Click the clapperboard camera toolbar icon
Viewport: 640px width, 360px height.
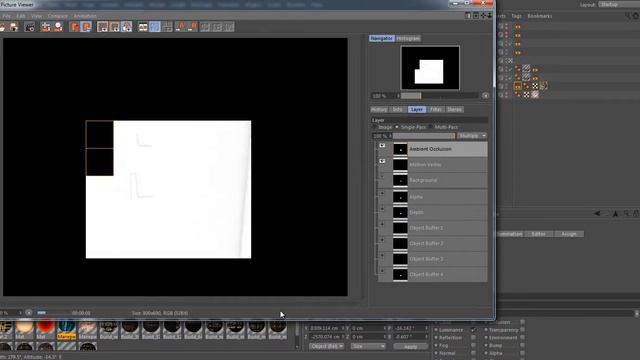[x=30, y=27]
